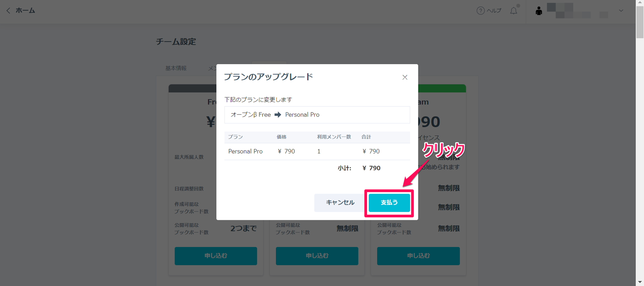Click the 下記のプランに変更します text
Screen dimensions: 644x286
coord(258,100)
